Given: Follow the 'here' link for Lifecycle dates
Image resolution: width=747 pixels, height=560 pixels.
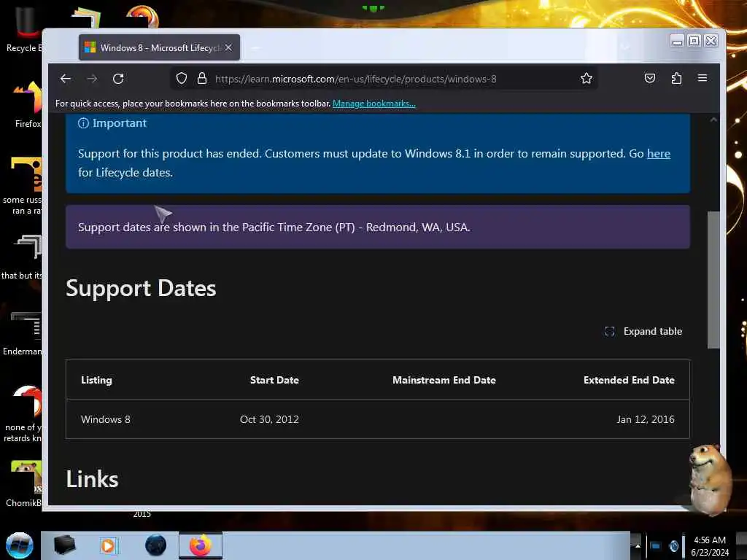Looking at the screenshot, I should pyautogui.click(x=659, y=154).
